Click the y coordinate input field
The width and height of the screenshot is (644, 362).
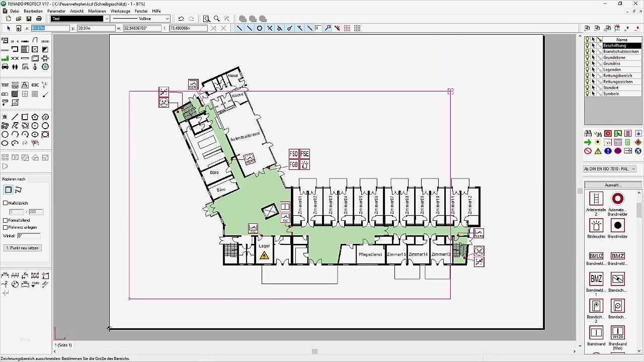pos(96,28)
